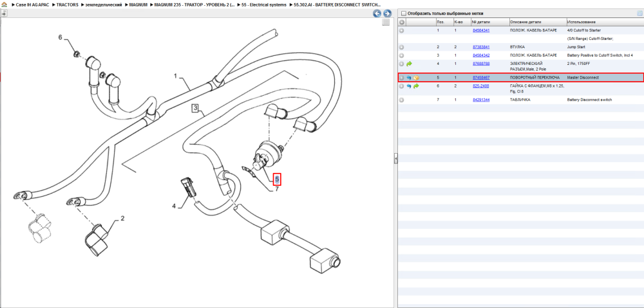Add part 87458467 with its plus icon
The image size is (644, 308).
[402, 78]
